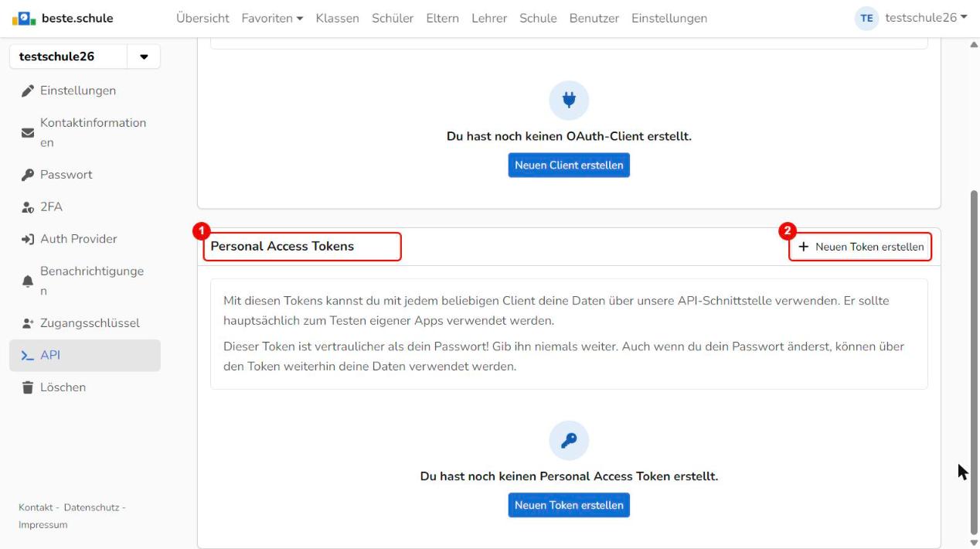Go to Übersicht in the top navigation
The height and width of the screenshot is (549, 980).
click(202, 18)
